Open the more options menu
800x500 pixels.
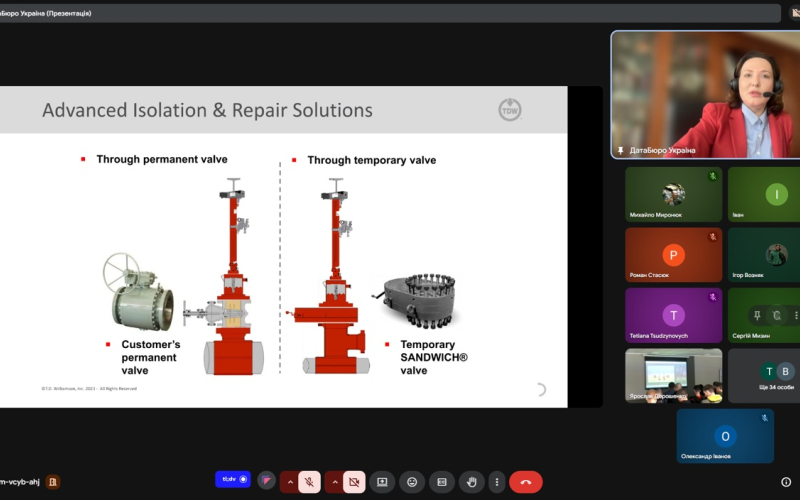[x=497, y=482]
